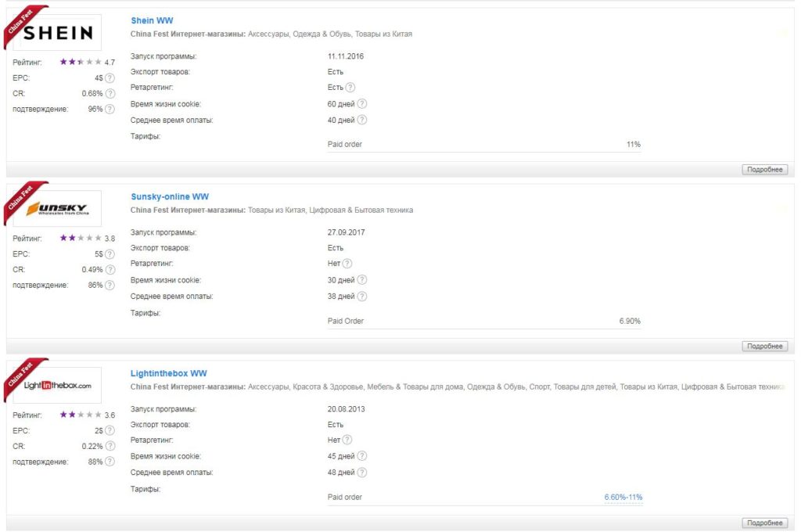The image size is (801, 532).
Task: Open the Shein WW program link
Action: pos(152,20)
